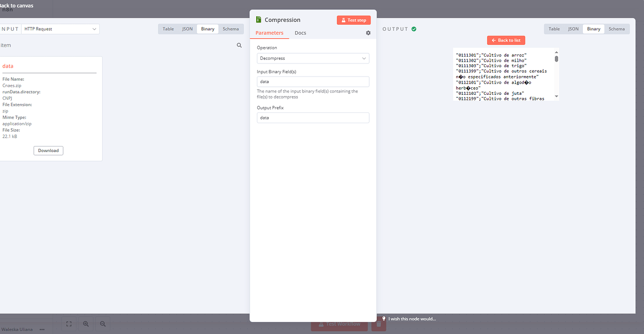Open user menu three dots
Screen dimensions: 644x334
pos(42,329)
